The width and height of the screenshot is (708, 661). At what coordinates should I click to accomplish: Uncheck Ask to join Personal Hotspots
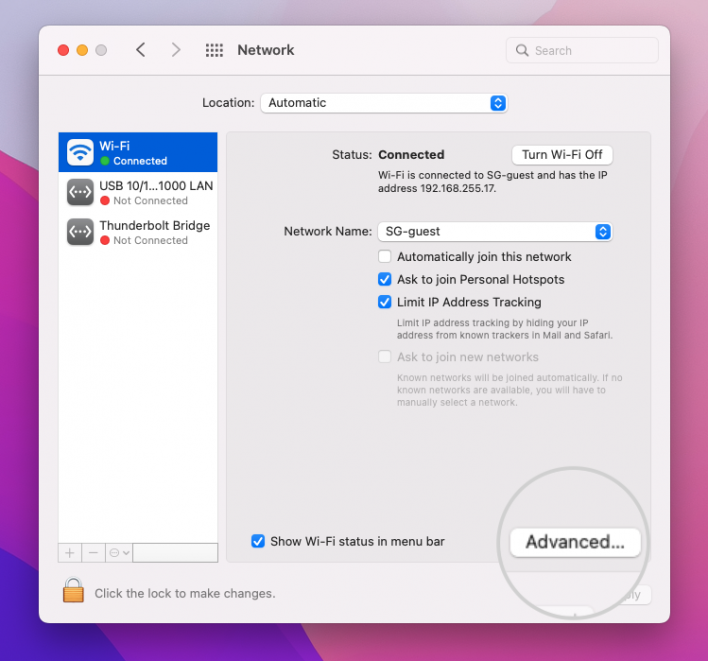tap(384, 279)
